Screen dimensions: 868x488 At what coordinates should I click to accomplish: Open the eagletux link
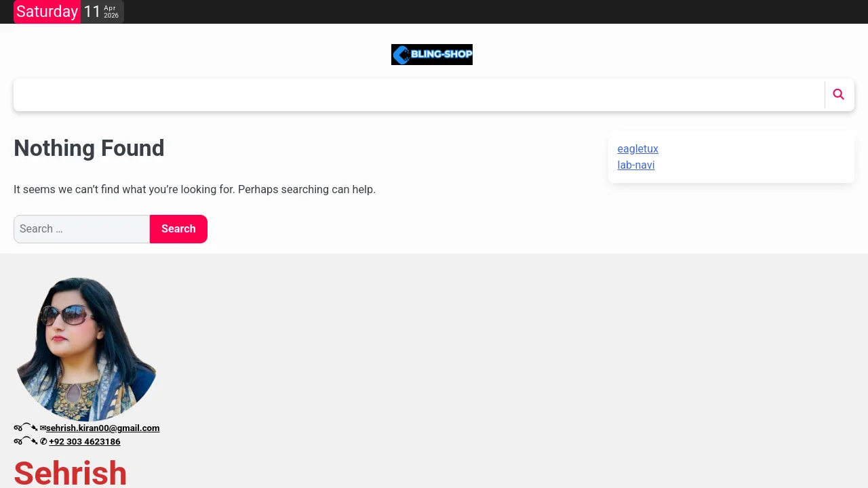click(x=637, y=149)
